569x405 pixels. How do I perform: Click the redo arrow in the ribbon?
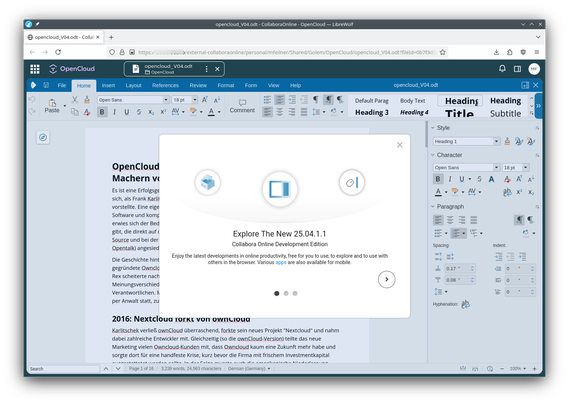point(32,111)
